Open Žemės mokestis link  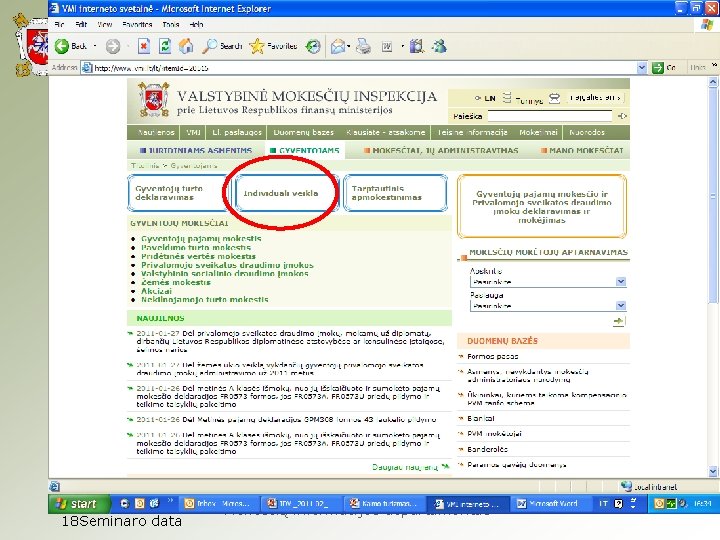tap(176, 282)
